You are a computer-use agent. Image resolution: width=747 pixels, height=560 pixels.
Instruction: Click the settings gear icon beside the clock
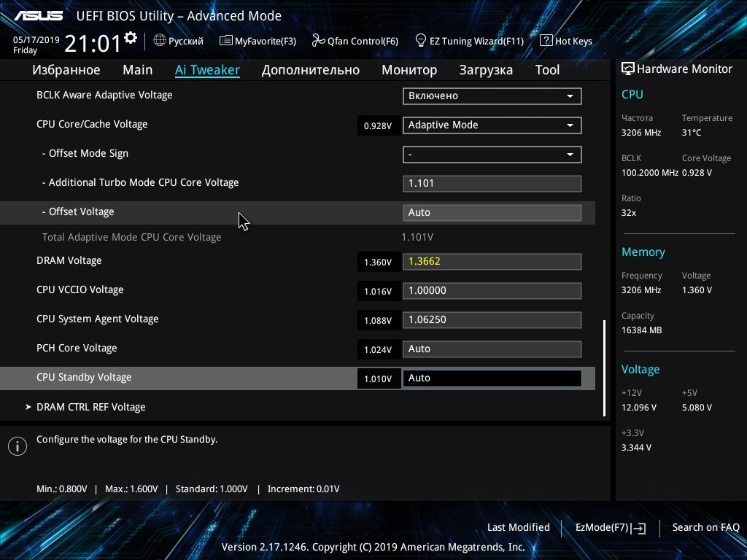[x=131, y=38]
